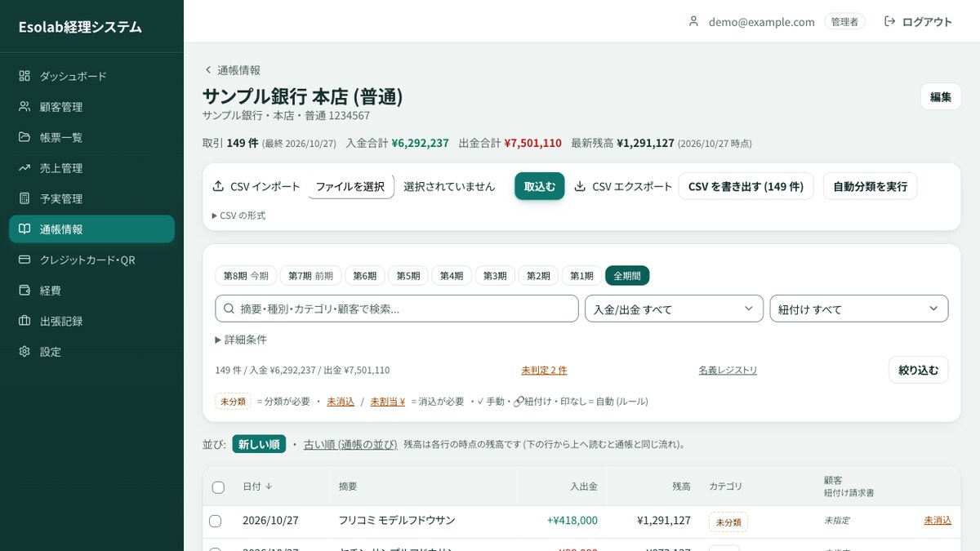Image resolution: width=980 pixels, height=551 pixels.
Task: Click the 売上管理 trend chart icon
Action: [24, 168]
